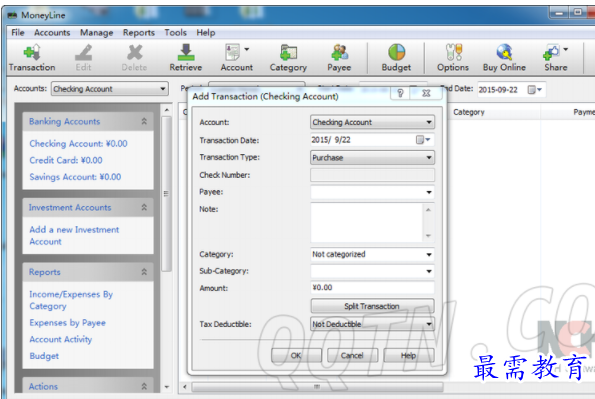Collapse the Banking Accounts panel

tap(144, 121)
